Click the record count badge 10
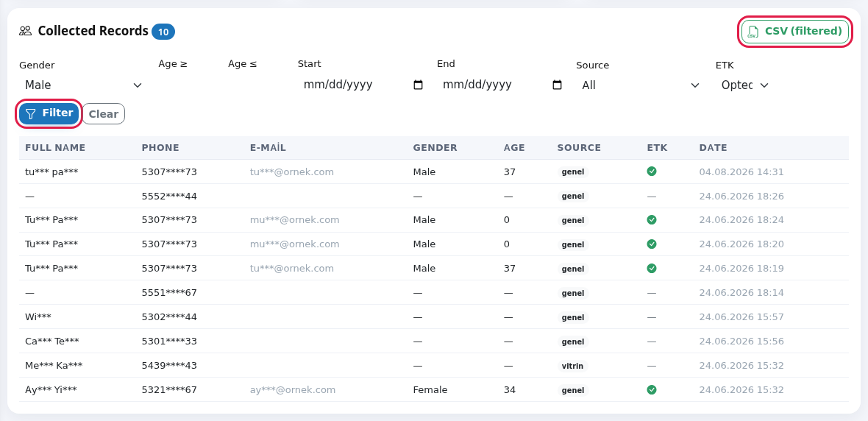The width and height of the screenshot is (868, 421). coord(163,32)
